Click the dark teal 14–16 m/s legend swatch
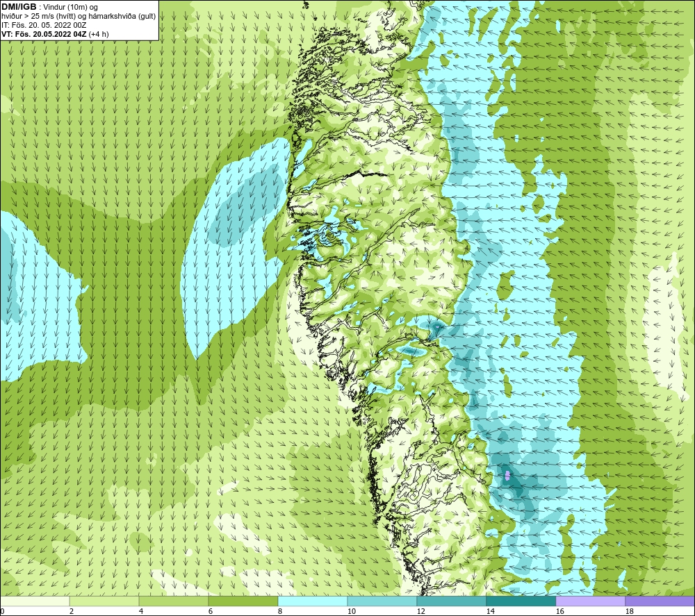Image resolution: width=695 pixels, height=616 pixels. [x=521, y=601]
